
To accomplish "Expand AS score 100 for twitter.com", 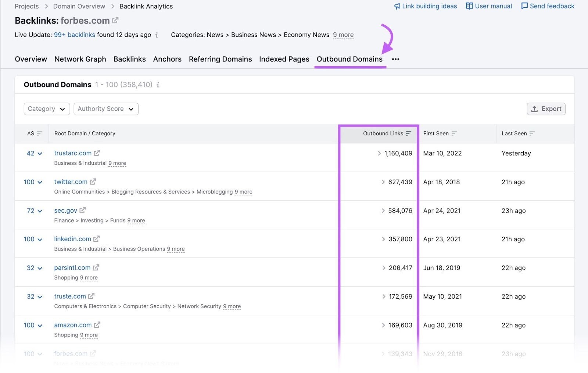I will (33, 182).
